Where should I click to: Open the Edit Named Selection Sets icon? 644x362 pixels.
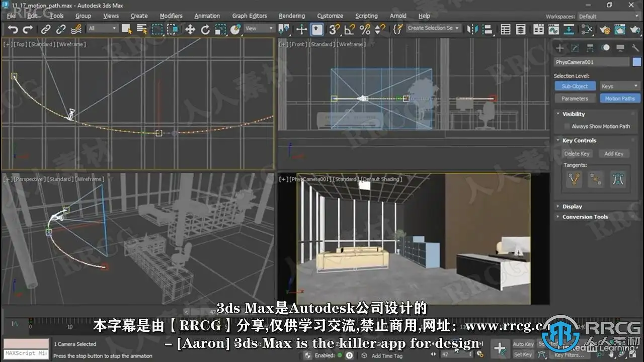click(x=397, y=29)
